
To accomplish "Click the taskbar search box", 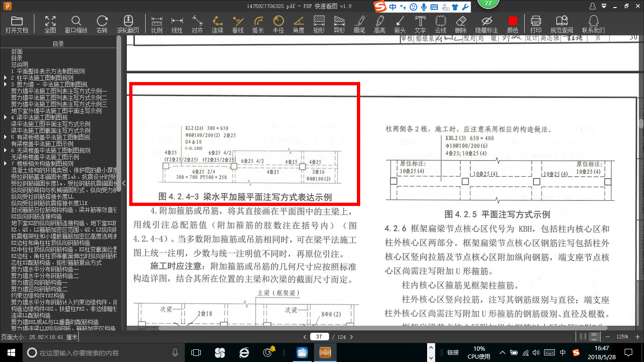I will 103,352.
